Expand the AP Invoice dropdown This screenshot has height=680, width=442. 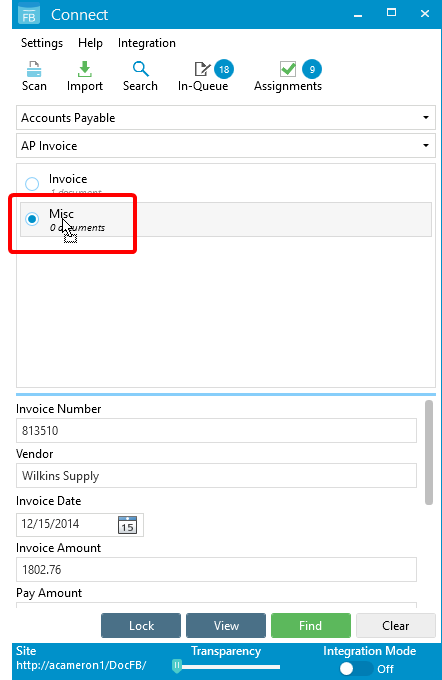pyautogui.click(x=226, y=146)
